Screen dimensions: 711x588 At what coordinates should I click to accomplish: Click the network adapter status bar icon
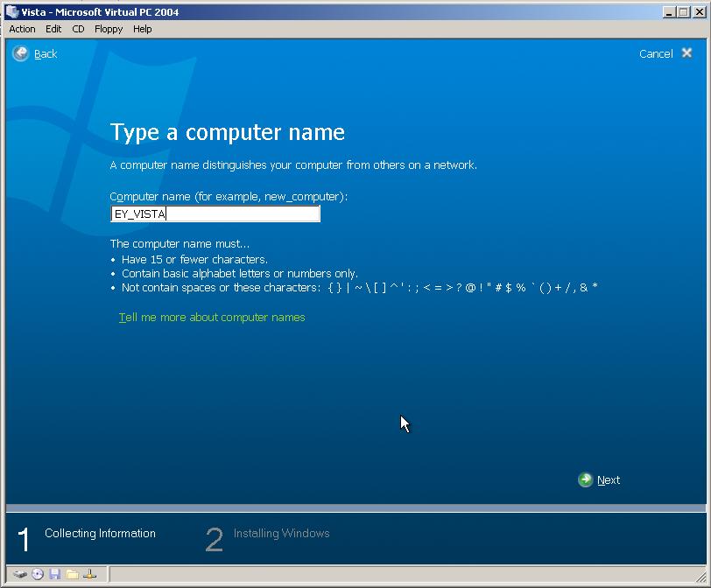[x=90, y=574]
